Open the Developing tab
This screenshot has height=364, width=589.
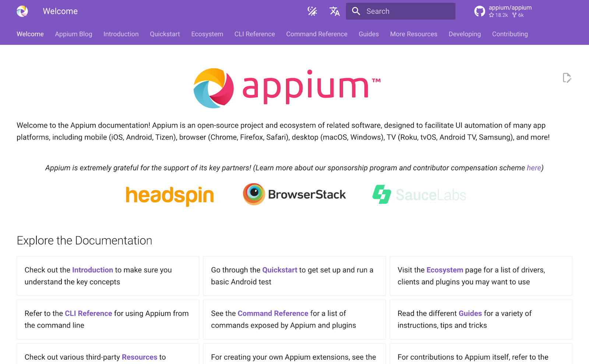tap(465, 34)
